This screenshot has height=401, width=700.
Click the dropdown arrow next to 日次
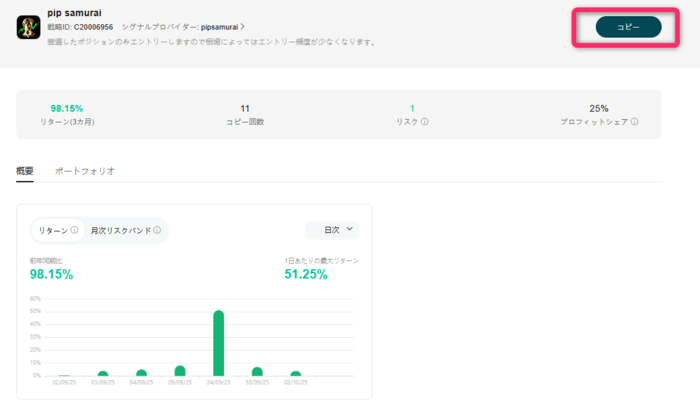click(x=349, y=229)
